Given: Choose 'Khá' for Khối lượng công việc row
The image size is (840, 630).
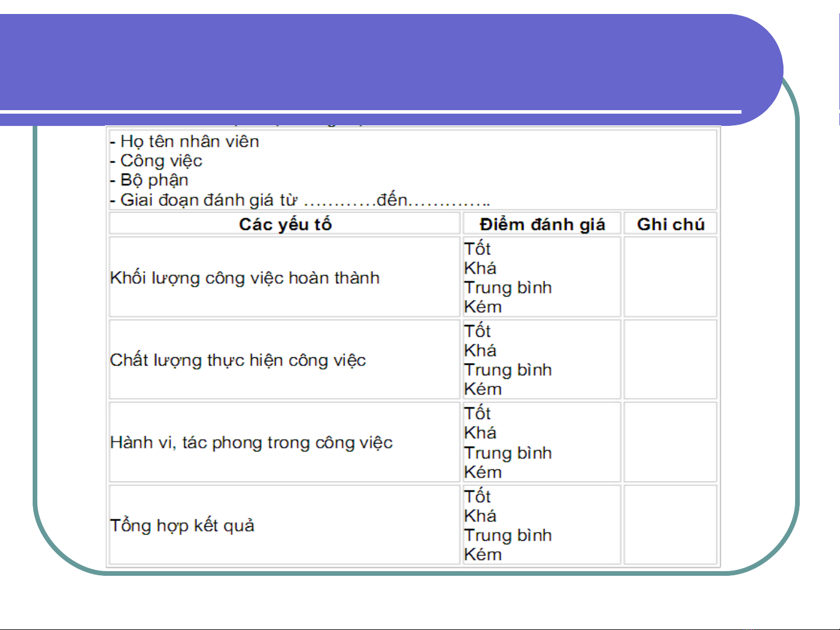Looking at the screenshot, I should point(480,268).
